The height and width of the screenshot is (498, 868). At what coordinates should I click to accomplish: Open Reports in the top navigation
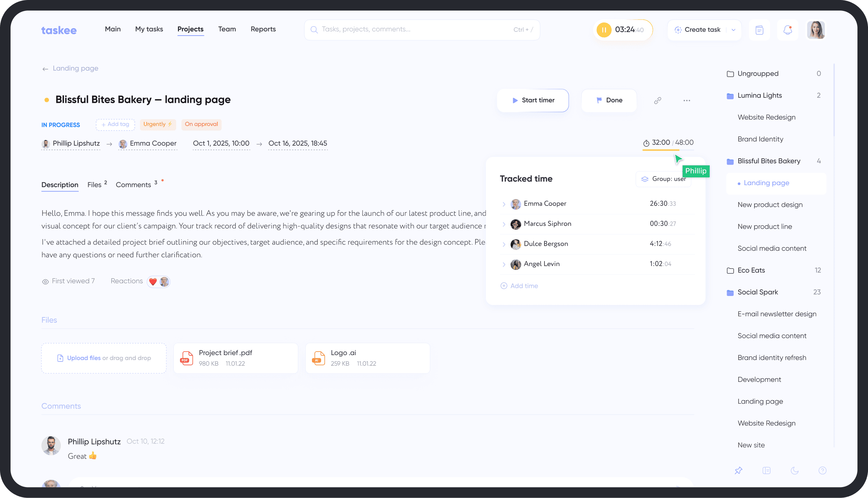point(263,29)
